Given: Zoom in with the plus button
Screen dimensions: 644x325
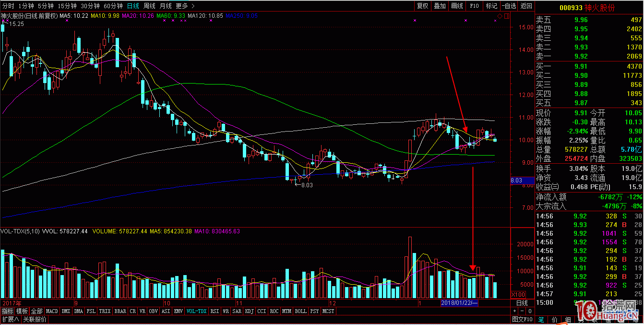Looking at the screenshot, I should tap(514, 311).
